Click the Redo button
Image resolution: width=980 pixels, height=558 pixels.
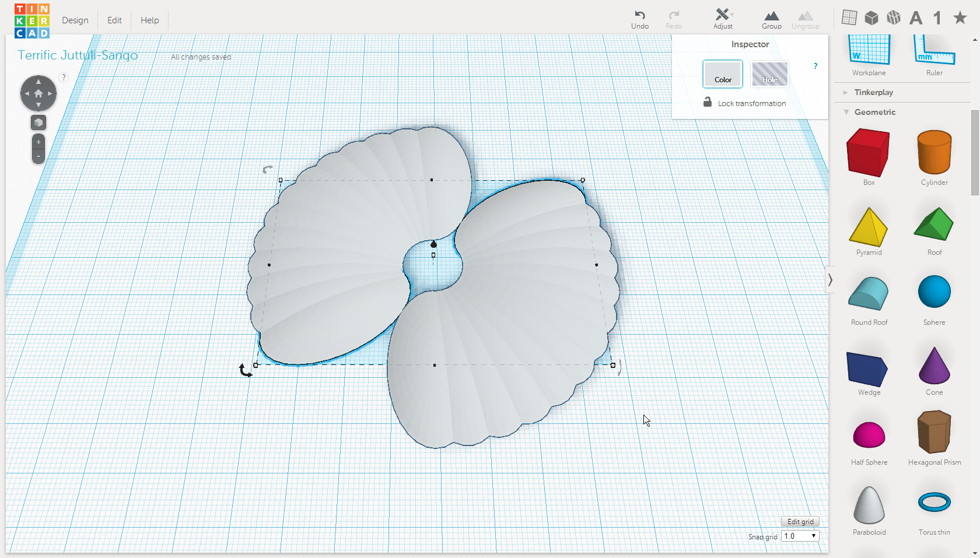(674, 19)
